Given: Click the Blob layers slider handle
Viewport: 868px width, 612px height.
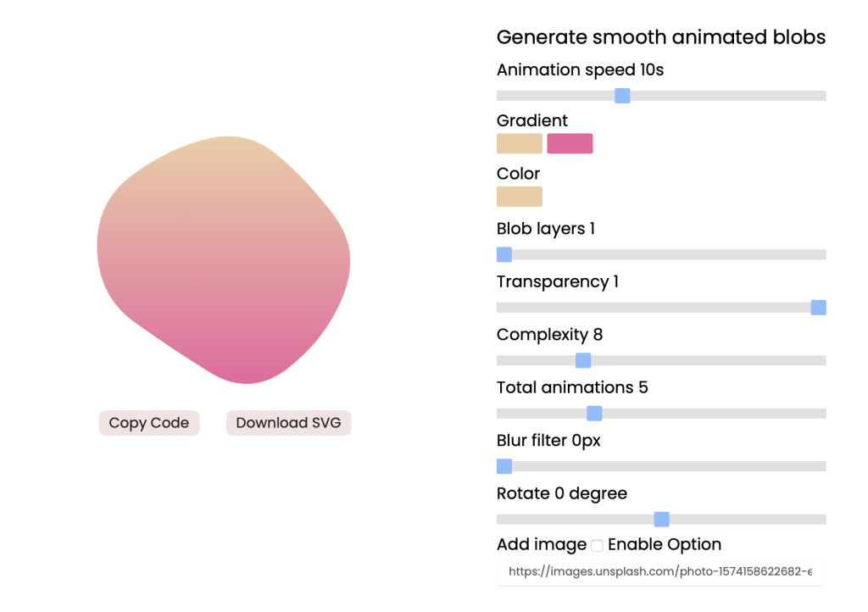Looking at the screenshot, I should click(504, 254).
